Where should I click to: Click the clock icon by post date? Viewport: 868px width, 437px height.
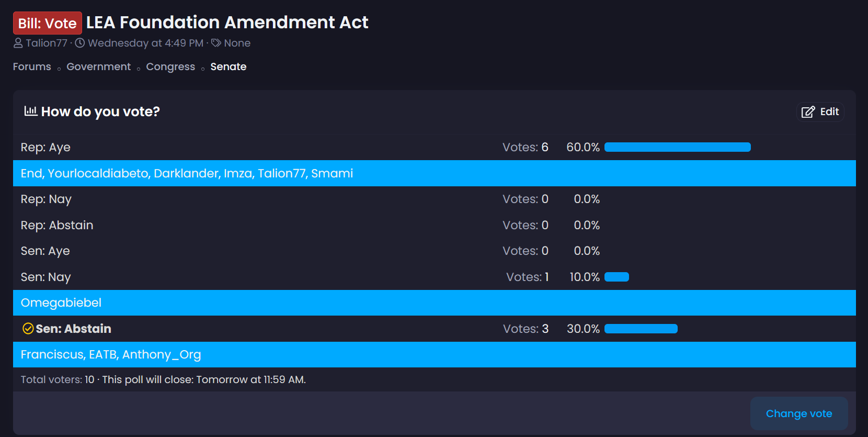pos(80,43)
